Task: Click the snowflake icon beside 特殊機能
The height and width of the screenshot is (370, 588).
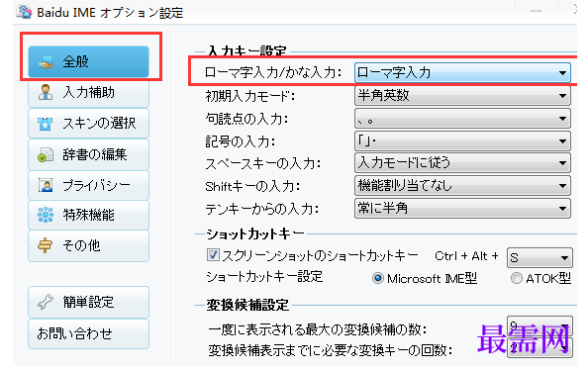Action: coord(46,215)
